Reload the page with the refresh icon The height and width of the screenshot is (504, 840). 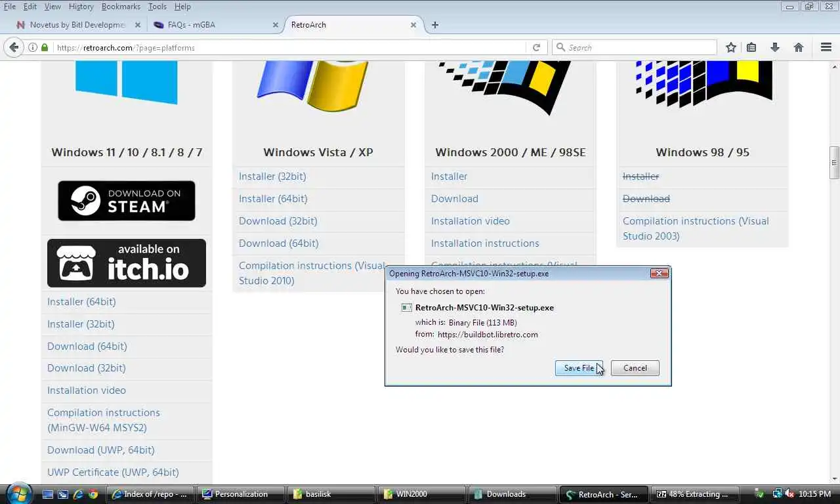coord(536,47)
